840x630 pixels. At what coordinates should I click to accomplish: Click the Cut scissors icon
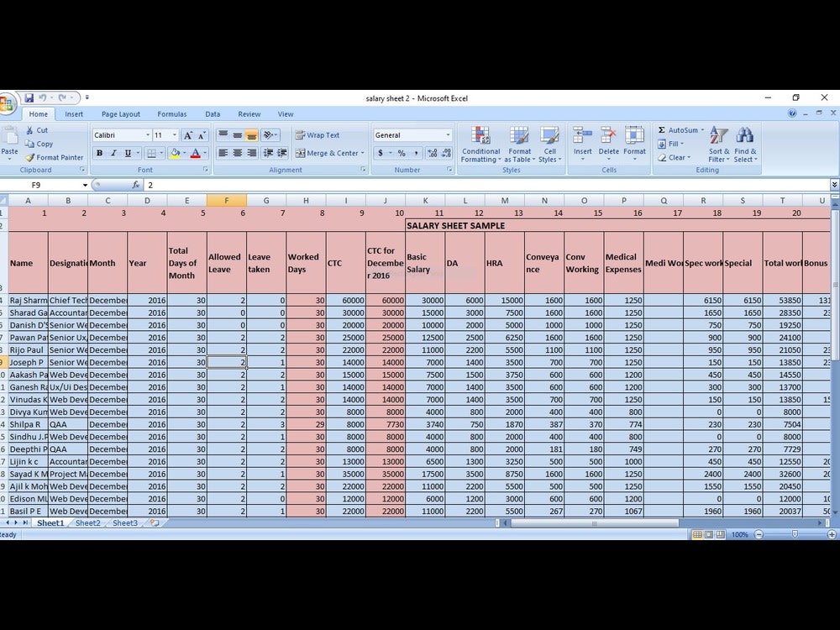point(30,130)
